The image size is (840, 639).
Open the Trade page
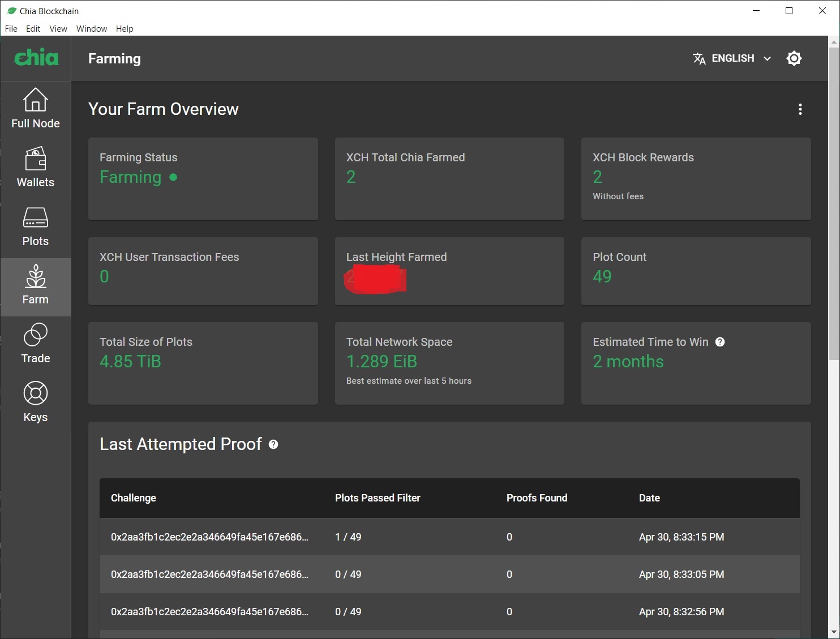pos(35,344)
